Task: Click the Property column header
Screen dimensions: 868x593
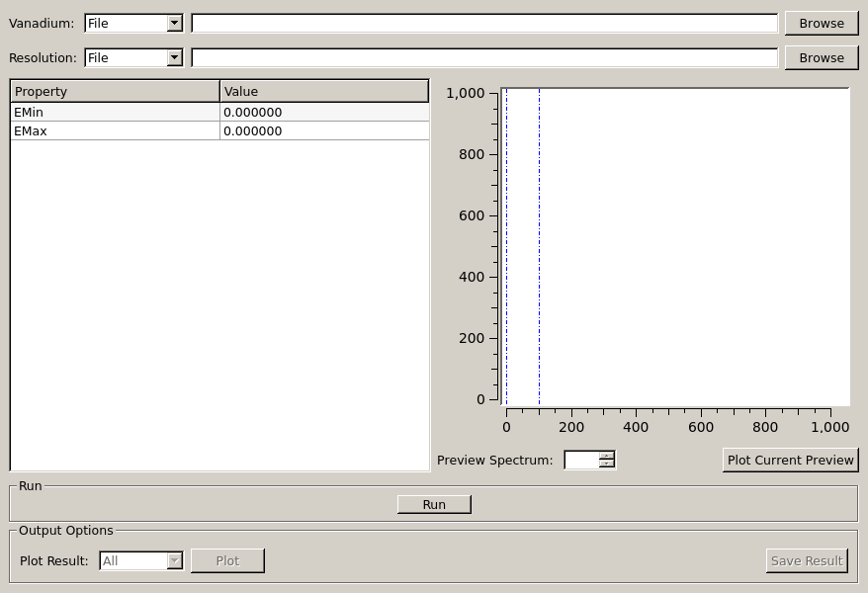Action: pyautogui.click(x=115, y=92)
